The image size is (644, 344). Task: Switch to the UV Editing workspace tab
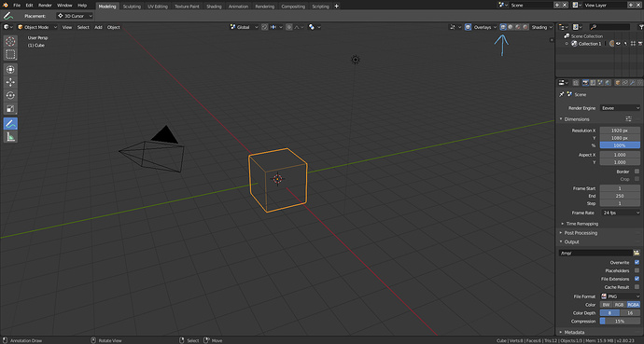tap(158, 7)
